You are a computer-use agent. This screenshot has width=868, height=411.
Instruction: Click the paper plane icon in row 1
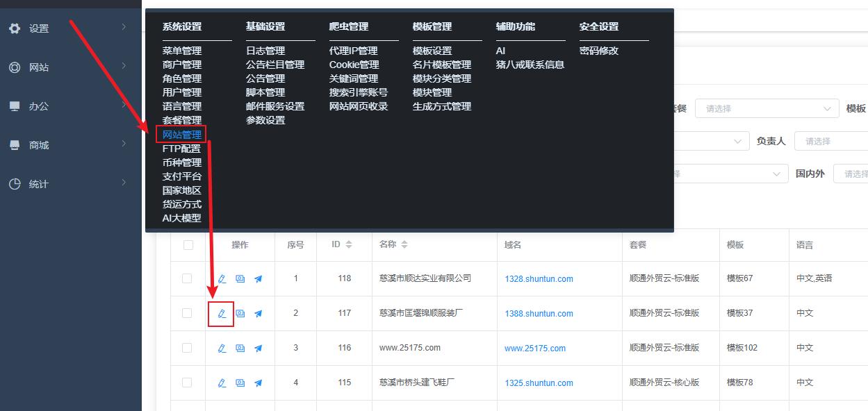(258, 278)
